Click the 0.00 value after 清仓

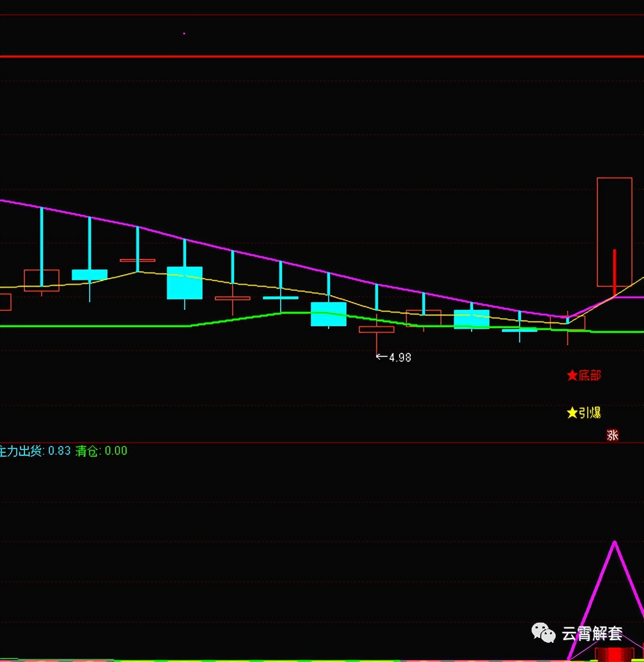(x=116, y=451)
